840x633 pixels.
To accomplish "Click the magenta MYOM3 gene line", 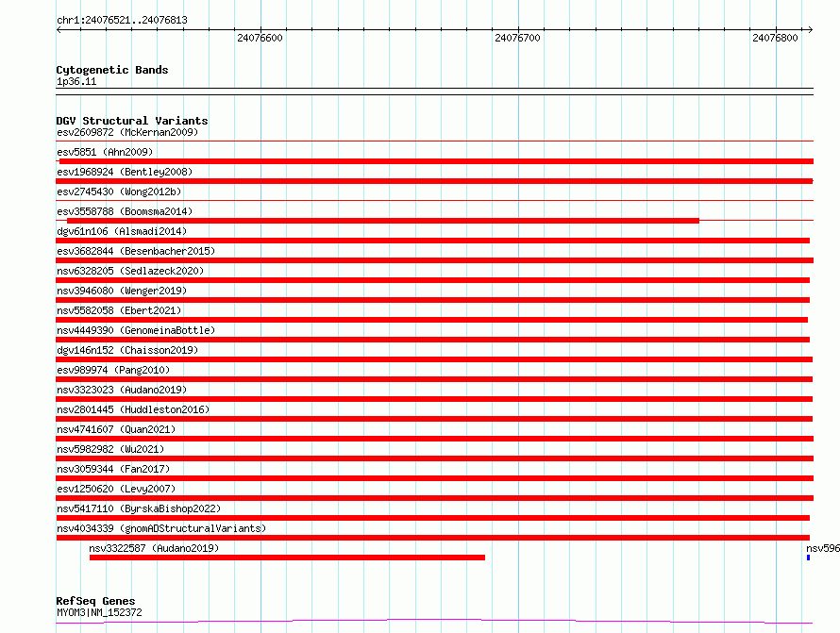I will [434, 622].
